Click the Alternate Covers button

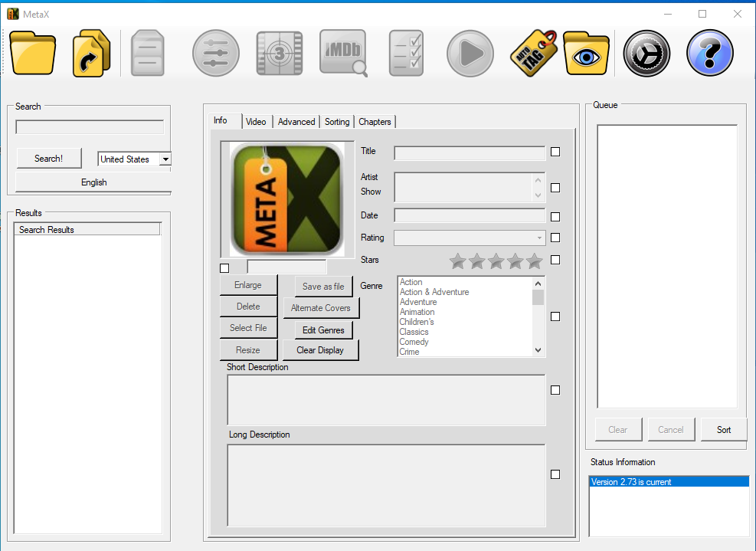tap(321, 308)
